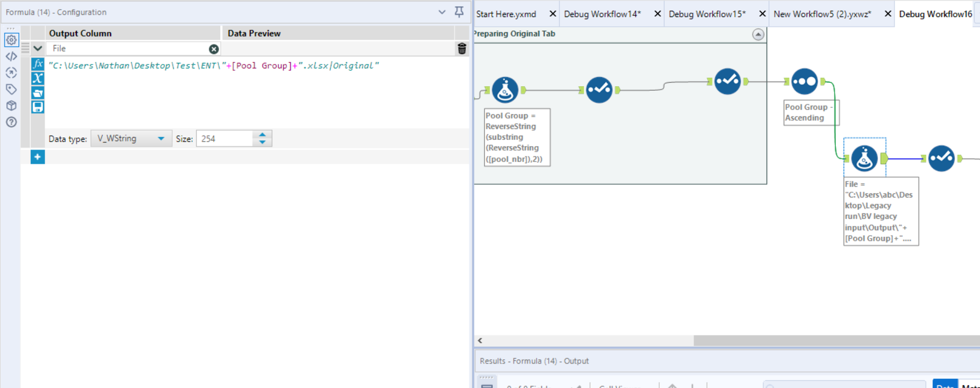Switch to the Debug Workflow15* tab
The width and height of the screenshot is (980, 388).
707,14
